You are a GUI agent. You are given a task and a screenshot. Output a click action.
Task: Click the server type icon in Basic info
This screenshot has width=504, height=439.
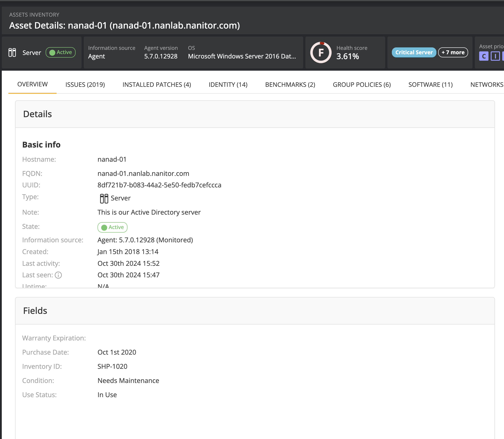(x=104, y=198)
